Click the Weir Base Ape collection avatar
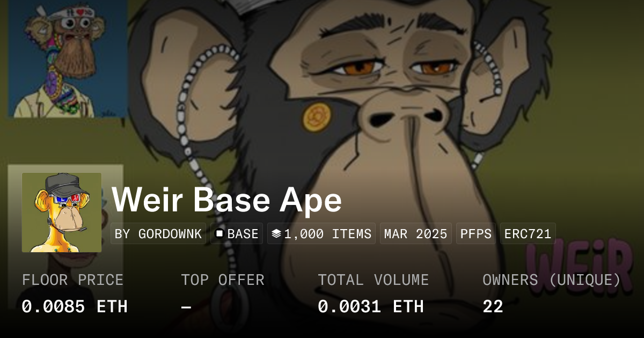The width and height of the screenshot is (644, 338). [62, 212]
